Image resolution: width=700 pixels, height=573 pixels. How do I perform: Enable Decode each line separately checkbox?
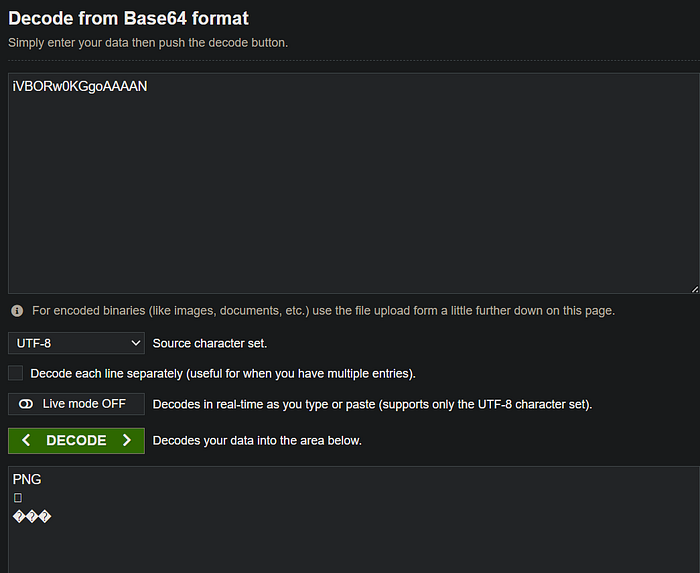click(x=16, y=373)
